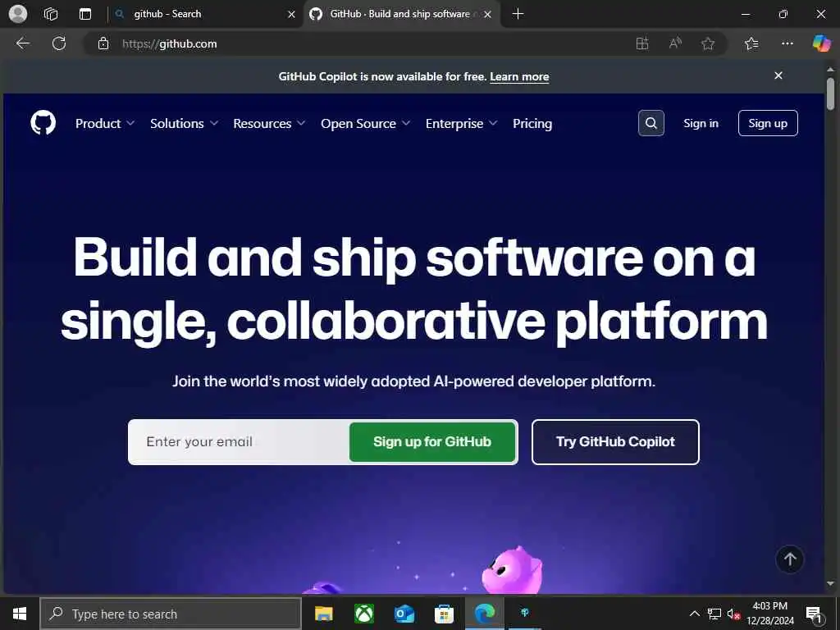Click the Try GitHub Copilot button
This screenshot has height=630, width=840.
pyautogui.click(x=615, y=441)
